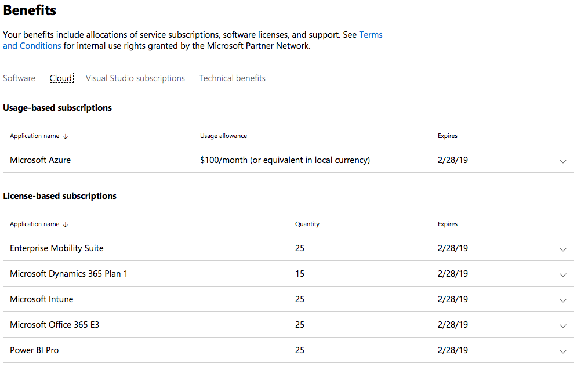This screenshot has height=377, width=588.
Task: Open the Visual Studio subscriptions tab
Action: [135, 78]
